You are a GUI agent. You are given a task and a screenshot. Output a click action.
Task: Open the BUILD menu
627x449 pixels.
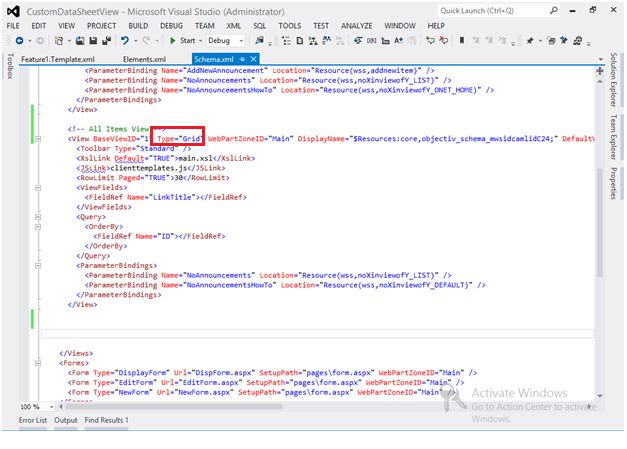[138, 26]
